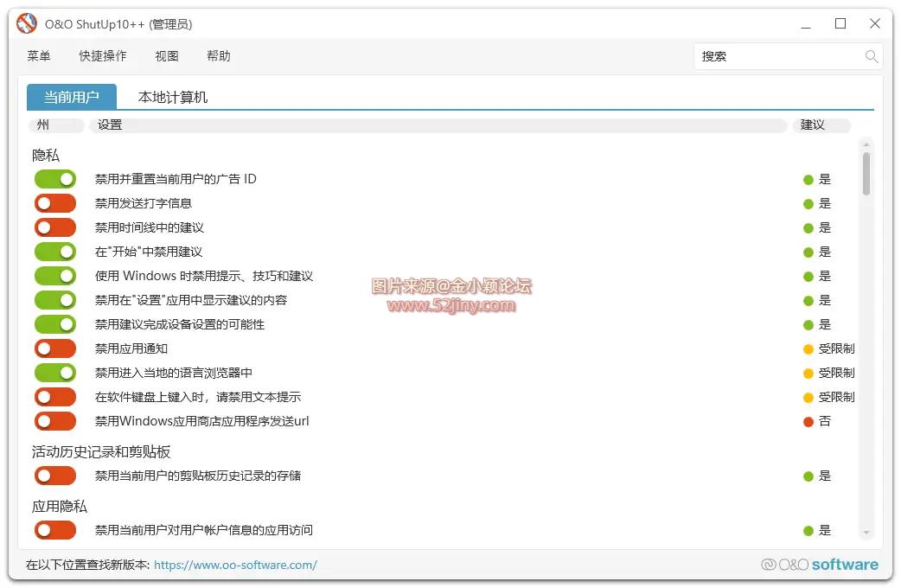
Task: Open the oo-software.com link
Action: tap(235, 565)
